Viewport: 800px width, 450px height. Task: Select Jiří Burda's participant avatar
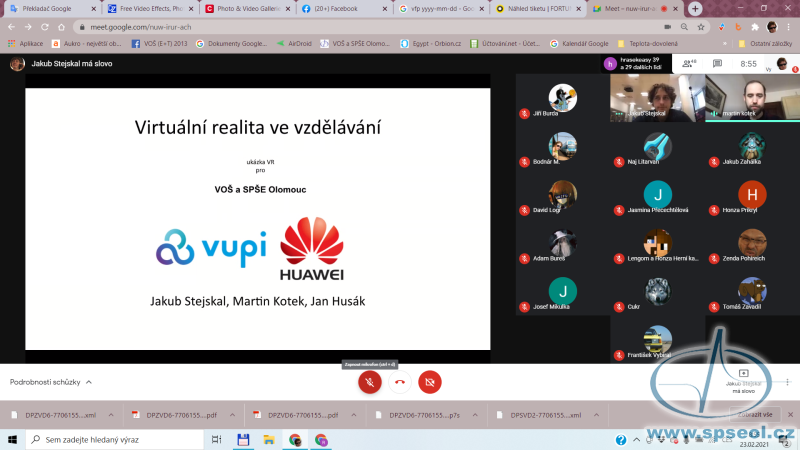click(563, 97)
